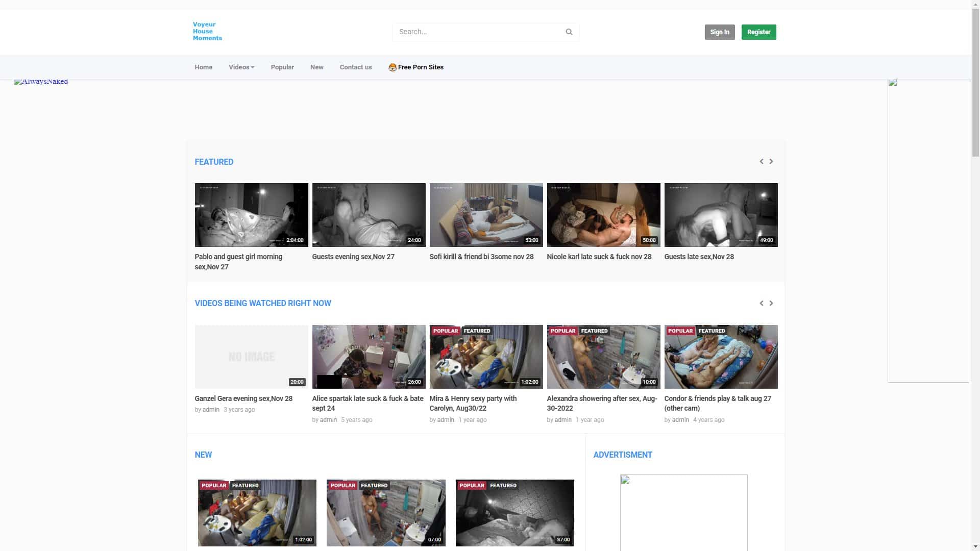The width and height of the screenshot is (980, 551).
Task: Open the Contact us page
Action: [x=355, y=67]
